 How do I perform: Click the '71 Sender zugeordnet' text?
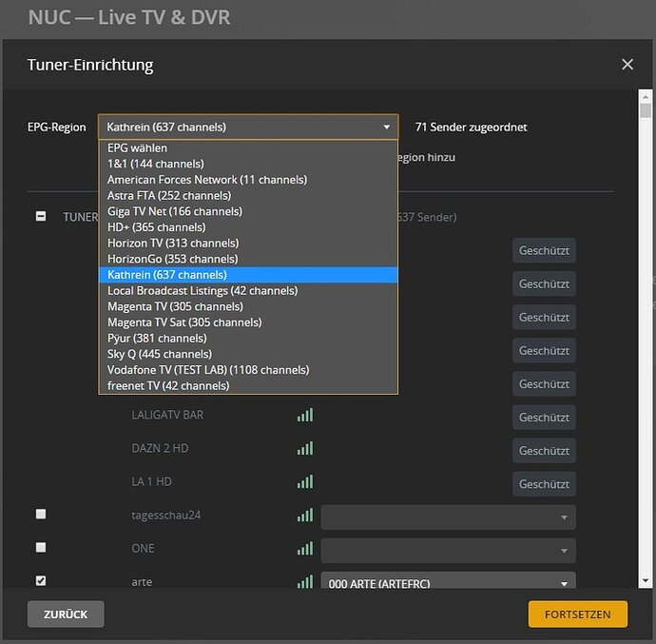coord(471,127)
